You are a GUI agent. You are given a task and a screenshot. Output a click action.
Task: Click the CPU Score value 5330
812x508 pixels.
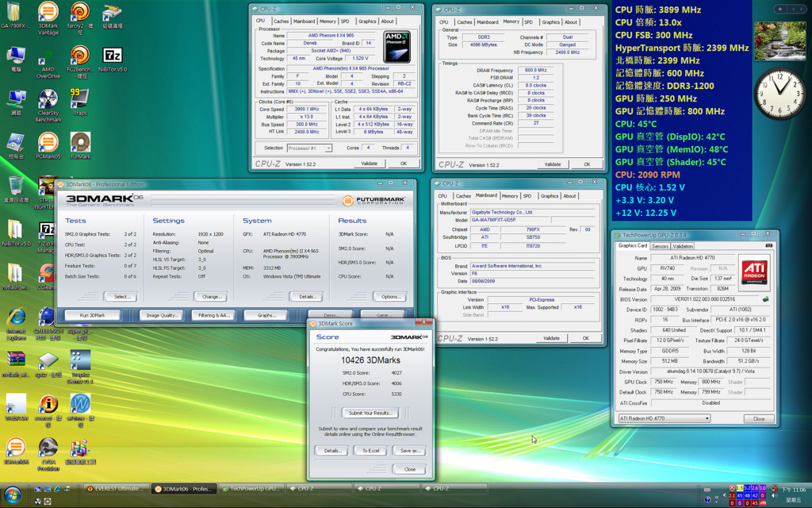[x=396, y=394]
